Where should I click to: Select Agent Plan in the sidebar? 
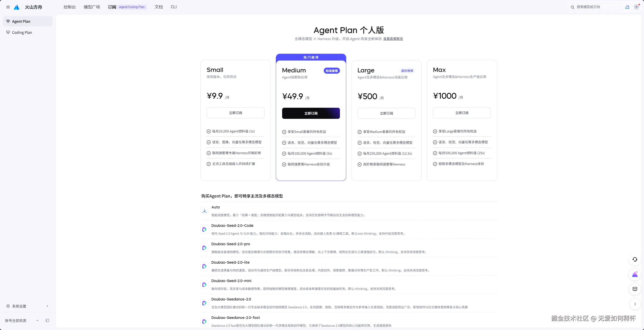point(28,21)
